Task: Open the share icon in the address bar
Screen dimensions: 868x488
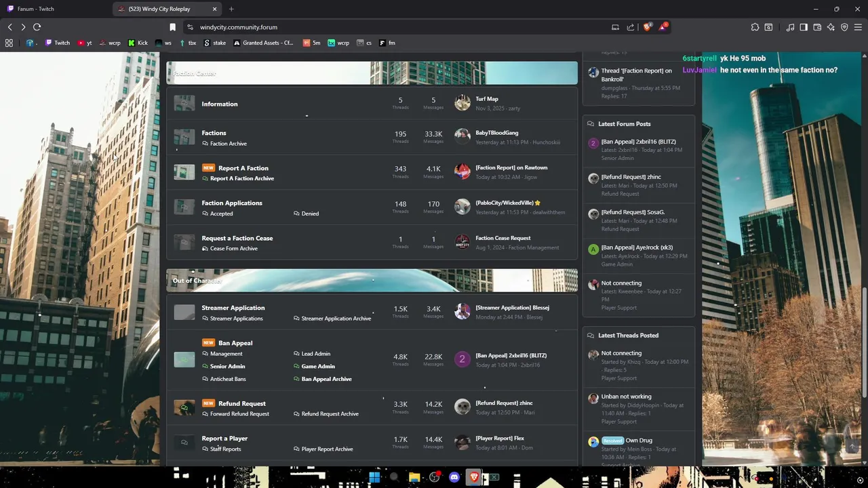Action: 631,27
